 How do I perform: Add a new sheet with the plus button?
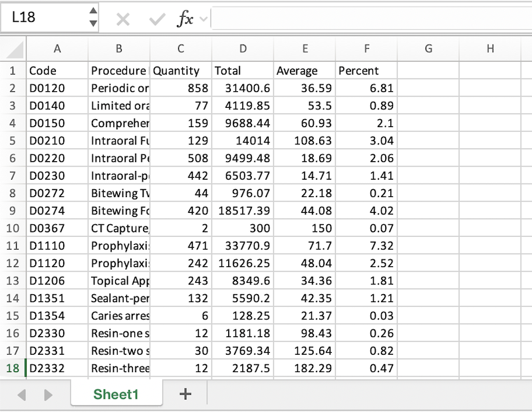(184, 394)
